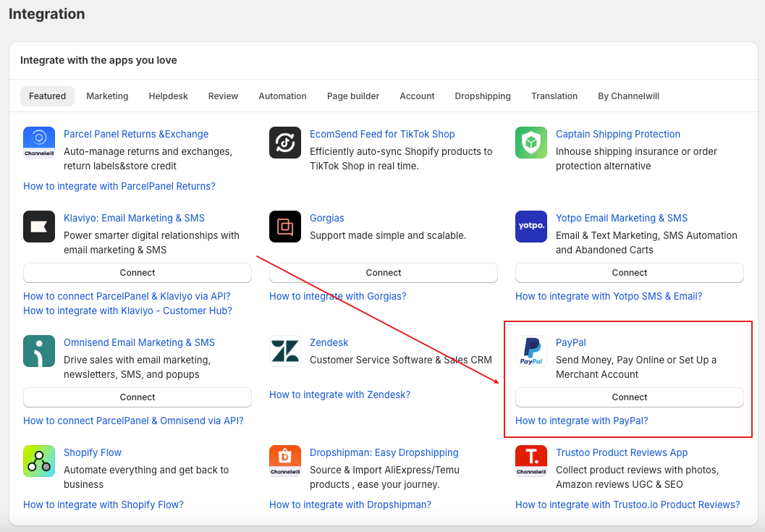The image size is (765, 532).
Task: Open the Automation tab
Action: tap(282, 96)
